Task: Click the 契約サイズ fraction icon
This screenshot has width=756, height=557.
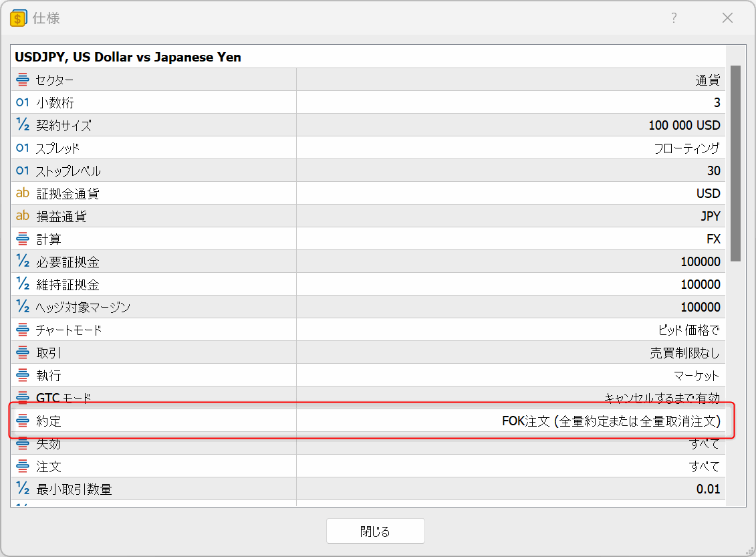Action: point(23,125)
